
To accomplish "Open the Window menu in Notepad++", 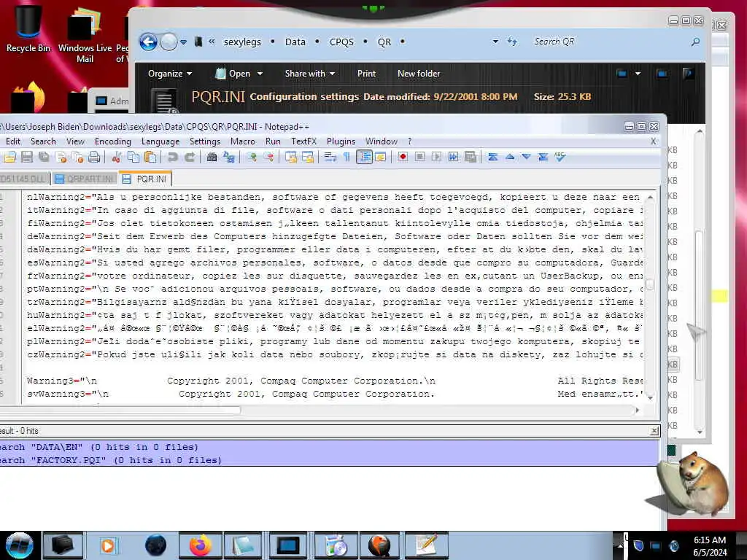I will coord(381,141).
